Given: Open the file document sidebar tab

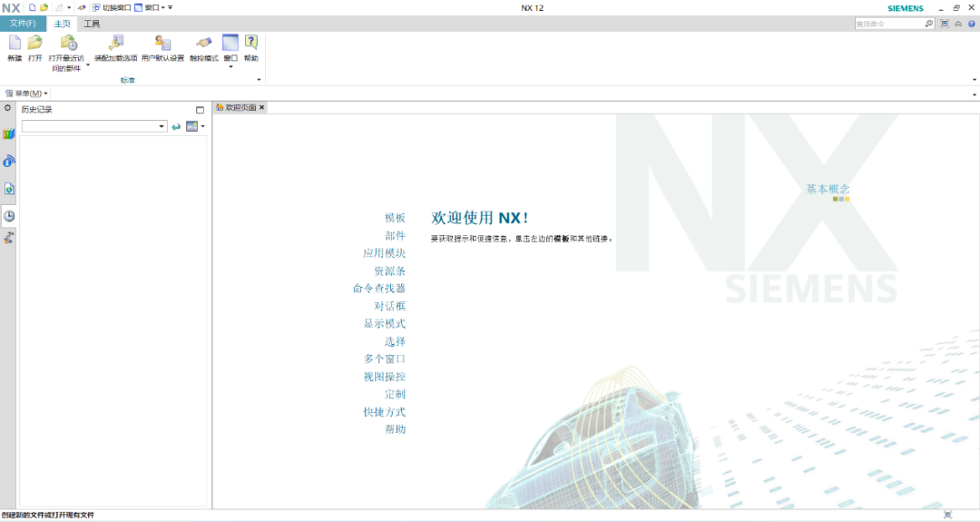Looking at the screenshot, I should pos(9,188).
